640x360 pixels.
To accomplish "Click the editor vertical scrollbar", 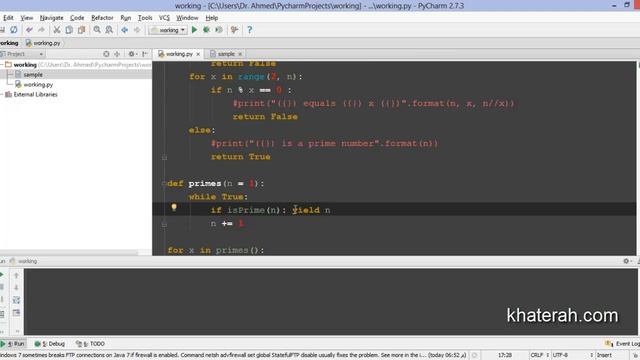I will 638,158.
